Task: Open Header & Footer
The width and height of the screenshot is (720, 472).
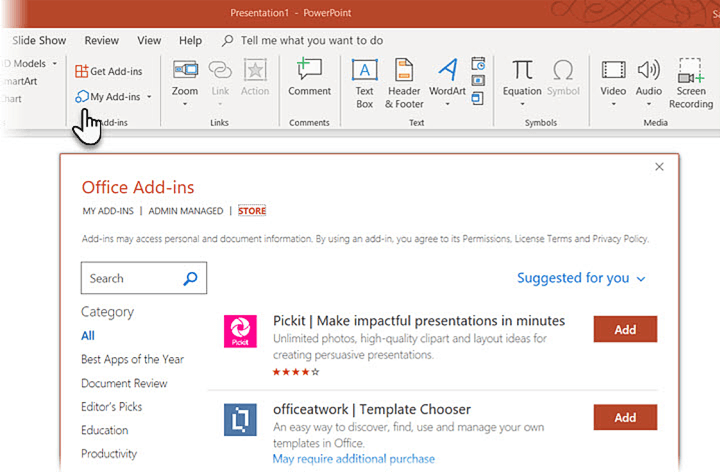Action: [x=404, y=84]
